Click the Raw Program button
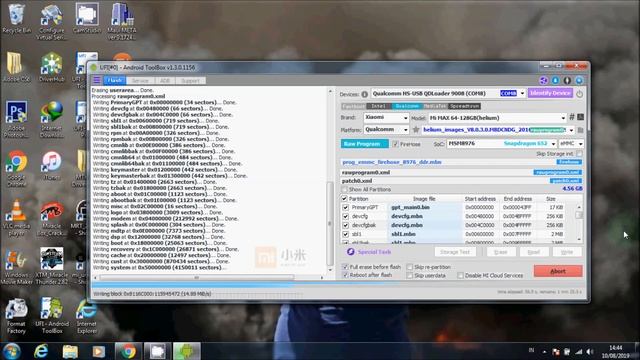The width and height of the screenshot is (640, 360). (x=364, y=144)
